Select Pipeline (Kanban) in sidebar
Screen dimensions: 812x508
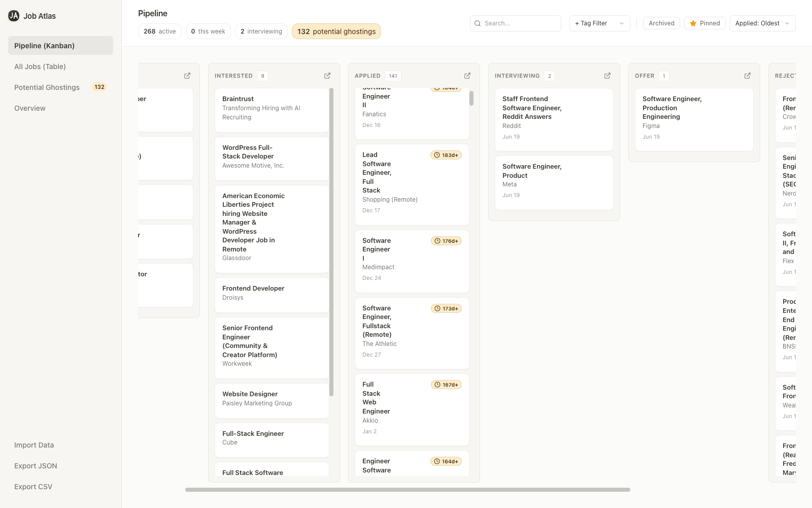[60, 46]
